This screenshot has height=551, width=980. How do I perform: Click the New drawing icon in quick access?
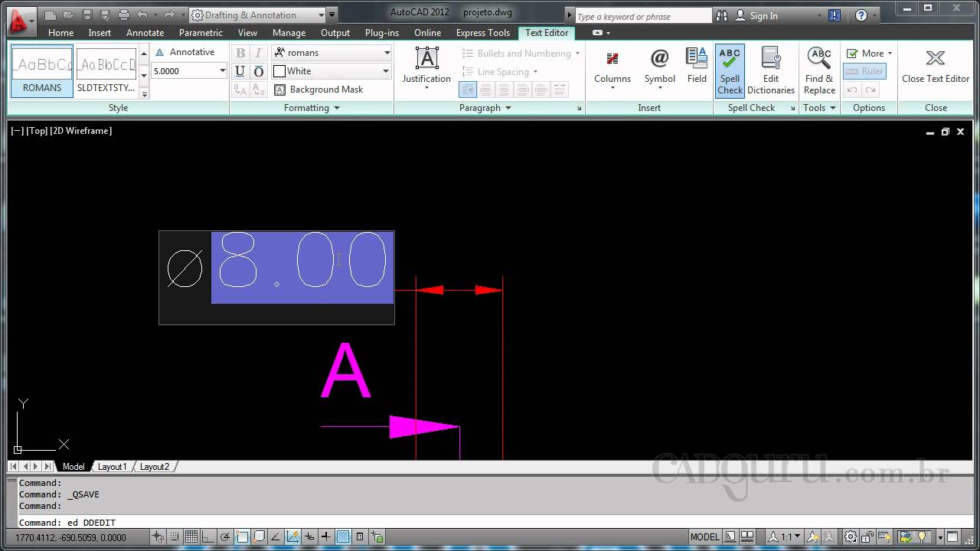[50, 15]
